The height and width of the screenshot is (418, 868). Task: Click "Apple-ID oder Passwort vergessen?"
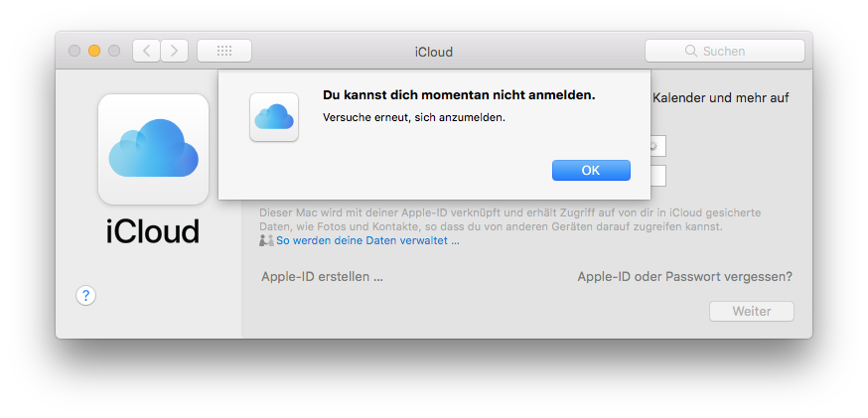pos(684,277)
